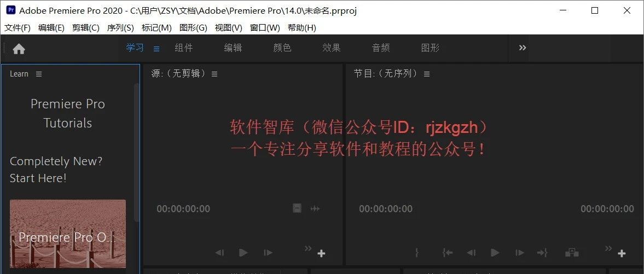Screen dimensions: 644x274
Task: Switch to the 编辑 workspace tab
Action: (233, 48)
